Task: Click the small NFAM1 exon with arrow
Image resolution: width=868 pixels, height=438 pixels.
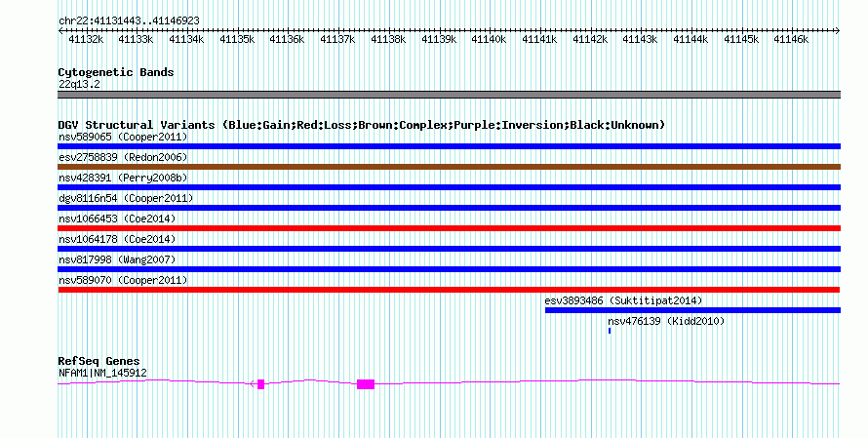Action: (260, 384)
